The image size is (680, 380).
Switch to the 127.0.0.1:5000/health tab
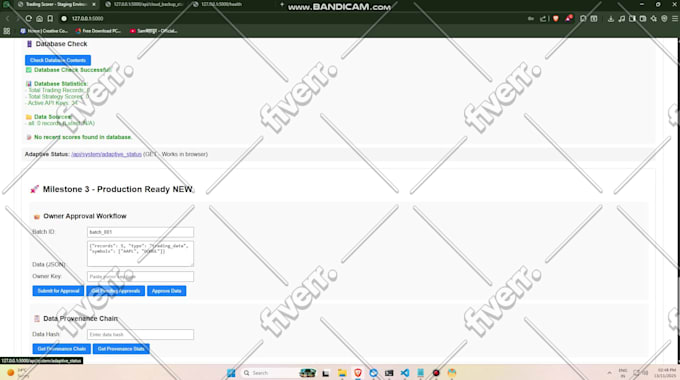pyautogui.click(x=221, y=4)
